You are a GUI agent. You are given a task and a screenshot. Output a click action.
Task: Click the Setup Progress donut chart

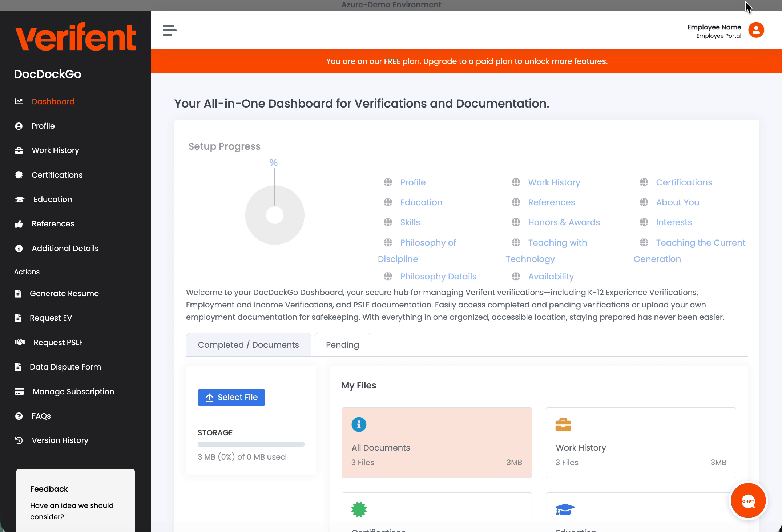pyautogui.click(x=275, y=215)
